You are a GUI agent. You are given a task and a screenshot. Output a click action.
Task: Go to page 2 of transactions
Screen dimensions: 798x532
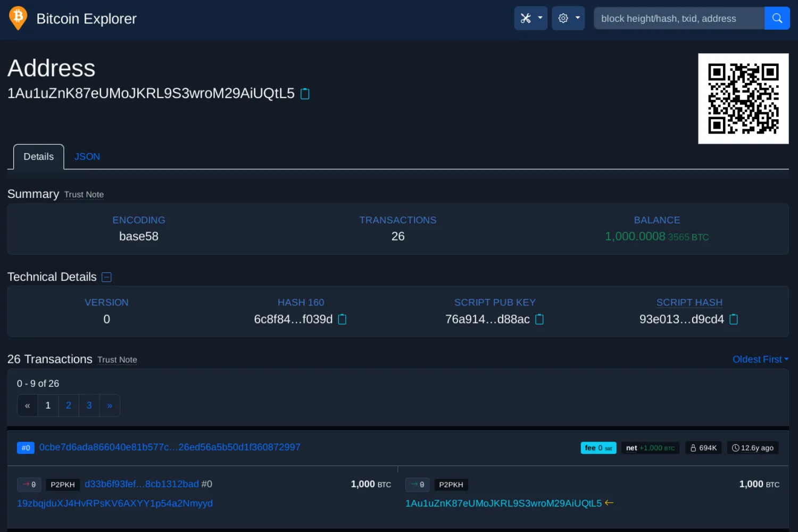[x=68, y=405]
